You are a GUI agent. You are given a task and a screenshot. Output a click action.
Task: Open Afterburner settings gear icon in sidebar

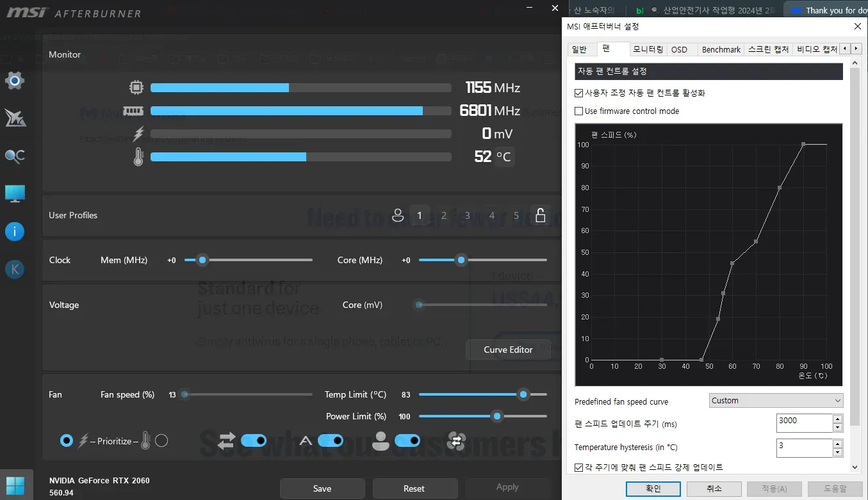click(14, 81)
